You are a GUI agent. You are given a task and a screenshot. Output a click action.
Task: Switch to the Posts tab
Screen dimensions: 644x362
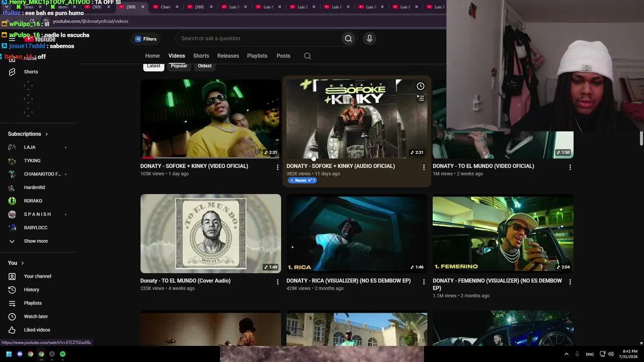pos(283,56)
